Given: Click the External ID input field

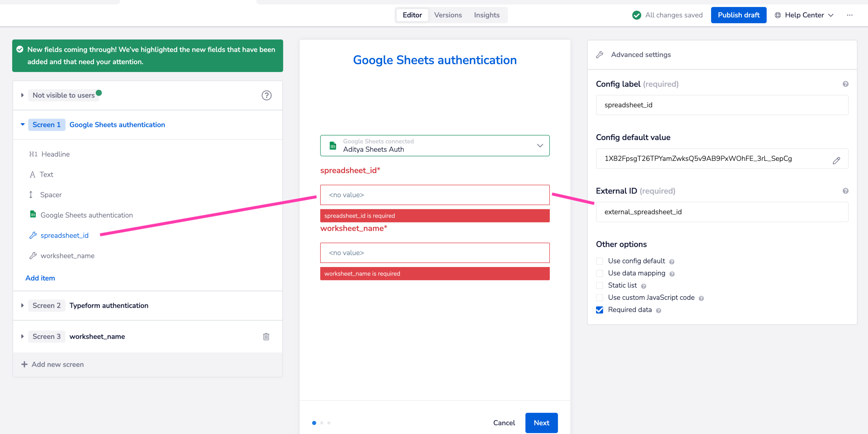Looking at the screenshot, I should pos(722,212).
